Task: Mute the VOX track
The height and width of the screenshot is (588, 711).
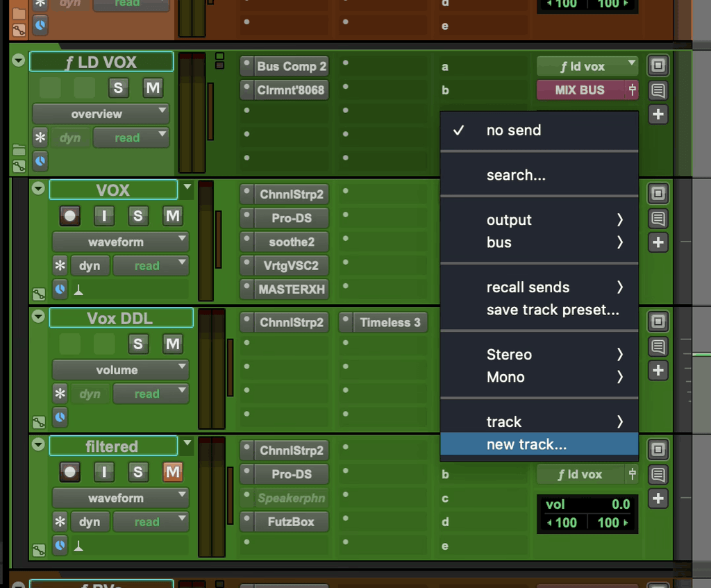Action: point(172,217)
